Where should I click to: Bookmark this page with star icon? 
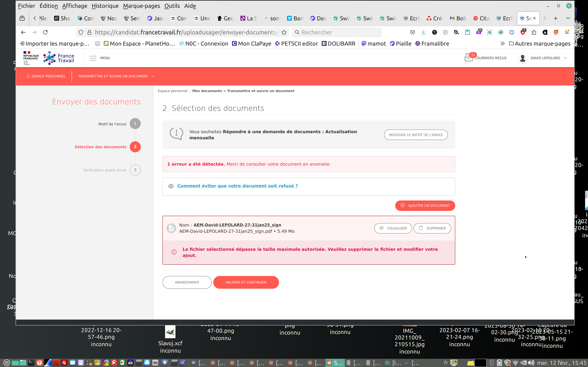(284, 32)
